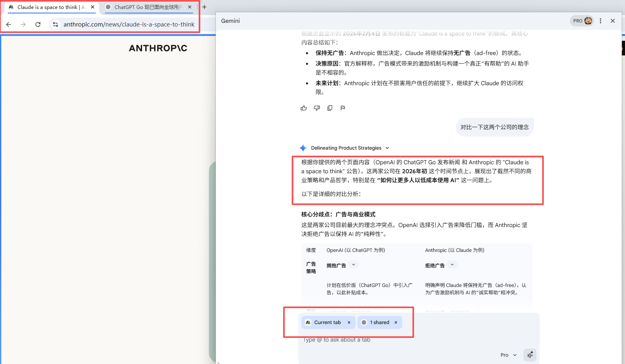Click the cell describing 计划在低价版 (ChatGPT Go)
This screenshot has height=364, width=625.
(x=370, y=289)
